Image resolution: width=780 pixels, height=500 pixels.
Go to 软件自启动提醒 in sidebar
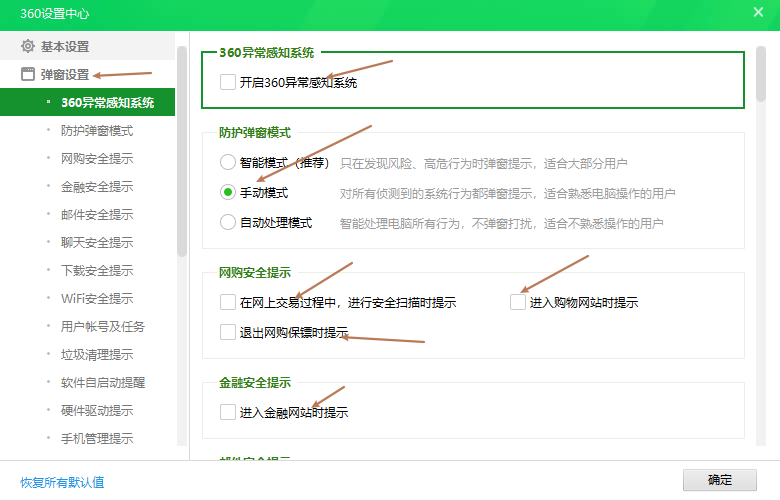[x=102, y=383]
